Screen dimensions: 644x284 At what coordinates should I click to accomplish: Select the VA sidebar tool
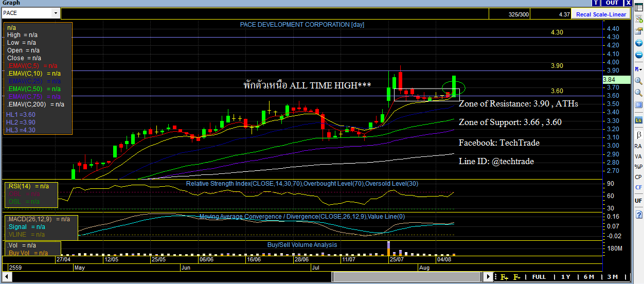tap(638, 156)
